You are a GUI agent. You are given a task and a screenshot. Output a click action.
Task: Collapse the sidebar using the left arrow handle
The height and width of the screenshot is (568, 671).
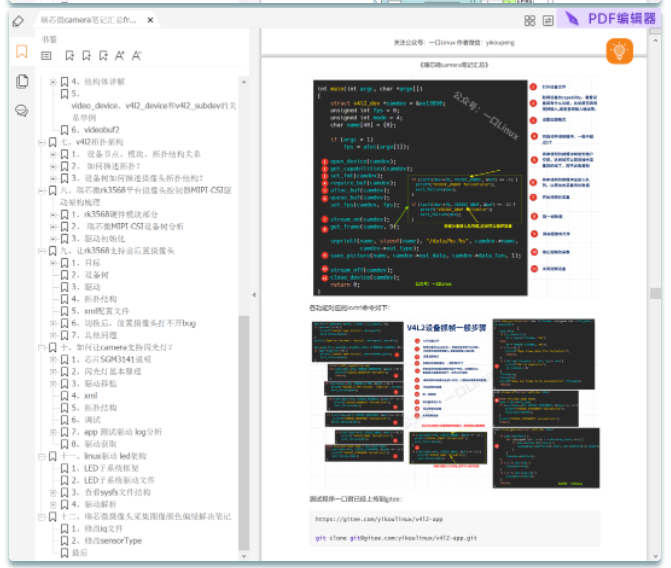click(x=254, y=295)
